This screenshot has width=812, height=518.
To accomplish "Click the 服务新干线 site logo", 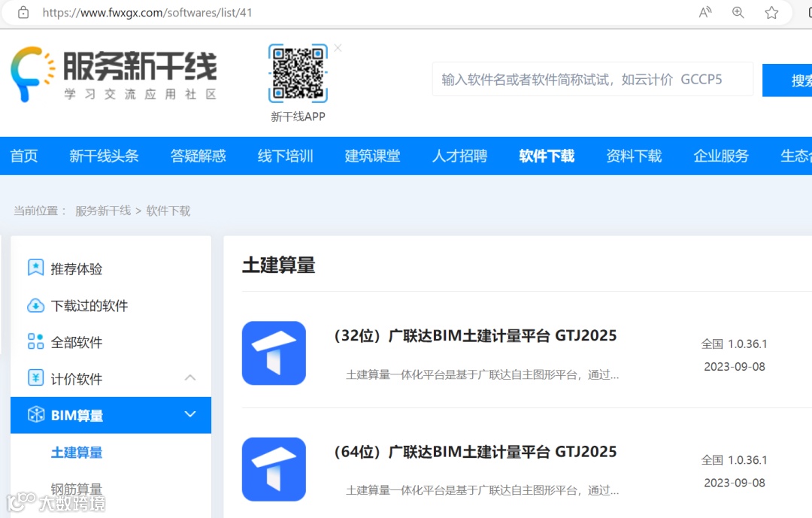I will [x=114, y=74].
